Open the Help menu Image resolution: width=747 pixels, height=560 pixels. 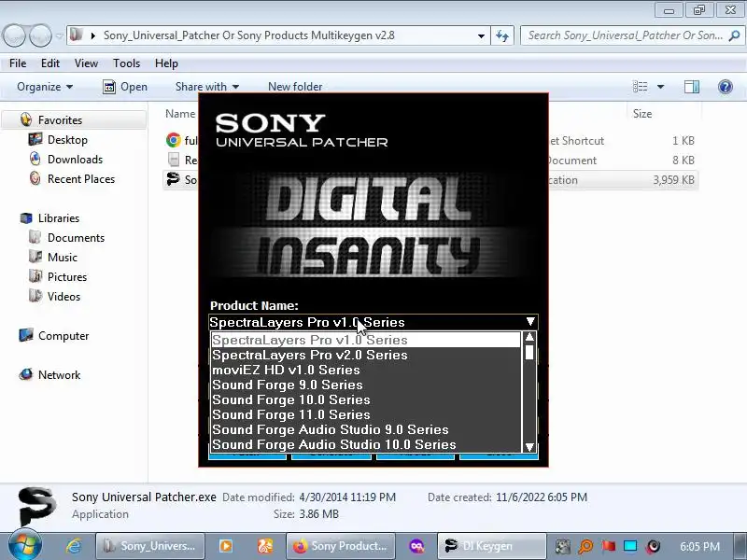(x=166, y=63)
